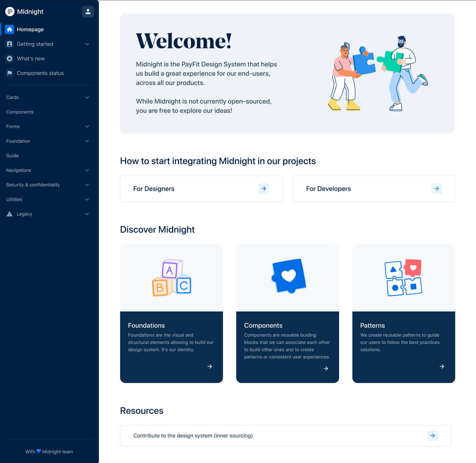Expand the Utilities section chevron
Screen dimensions: 476x463
pos(87,199)
